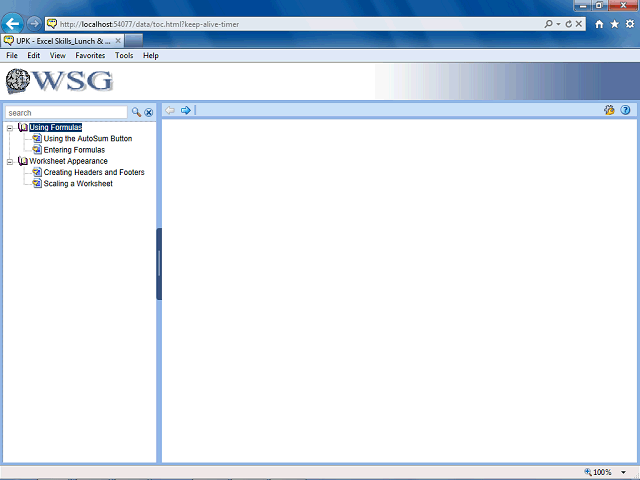Image resolution: width=640 pixels, height=480 pixels.
Task: Close the UPK - Excel Skills tab
Action: click(x=118, y=41)
